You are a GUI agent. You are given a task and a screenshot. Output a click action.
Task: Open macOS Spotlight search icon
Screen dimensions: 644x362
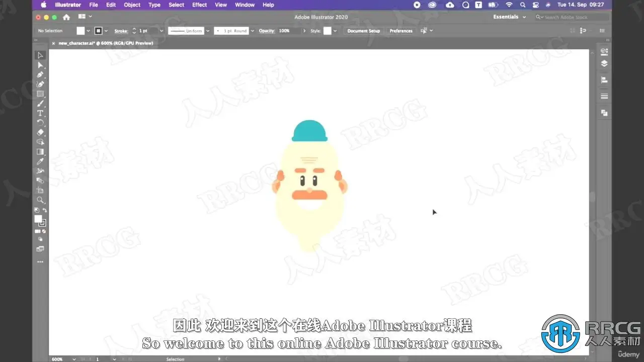(523, 5)
